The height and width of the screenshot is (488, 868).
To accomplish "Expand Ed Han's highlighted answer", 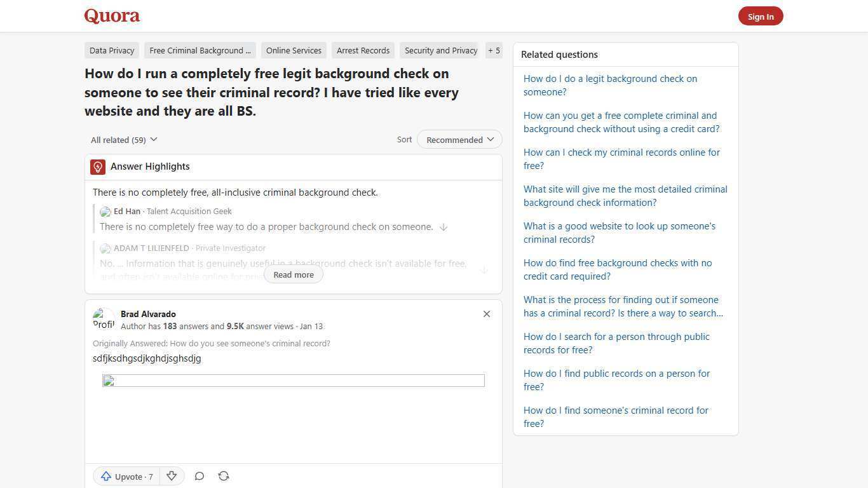I will (444, 227).
